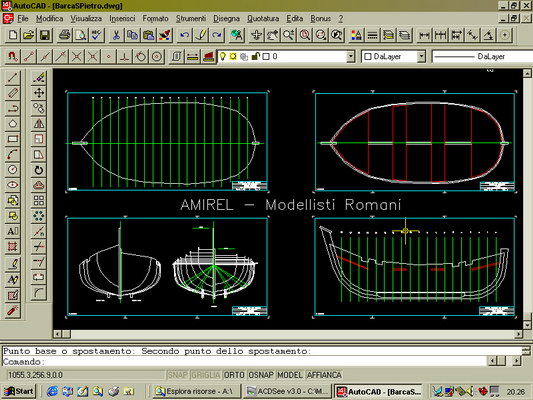Select the Line draw tool
The image size is (533, 400).
tap(13, 77)
